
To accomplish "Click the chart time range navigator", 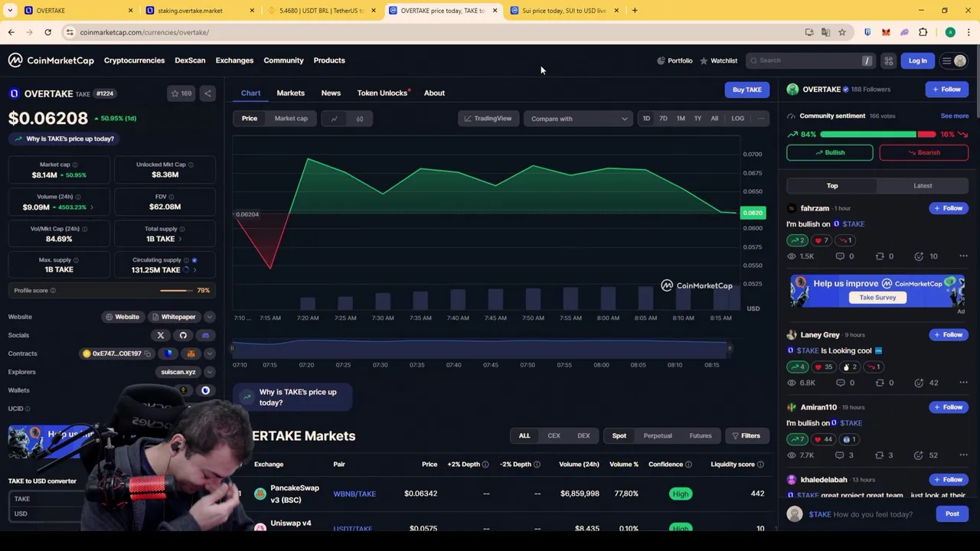I will click(x=482, y=349).
